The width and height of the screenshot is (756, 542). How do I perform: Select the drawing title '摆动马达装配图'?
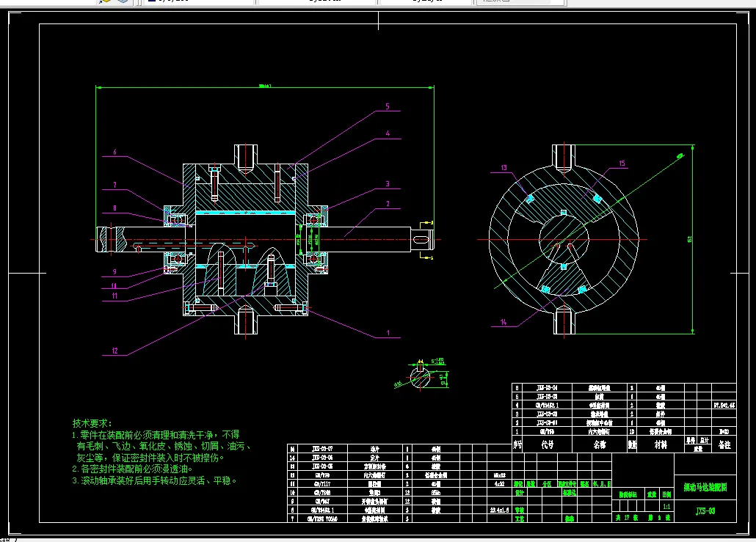click(705, 487)
